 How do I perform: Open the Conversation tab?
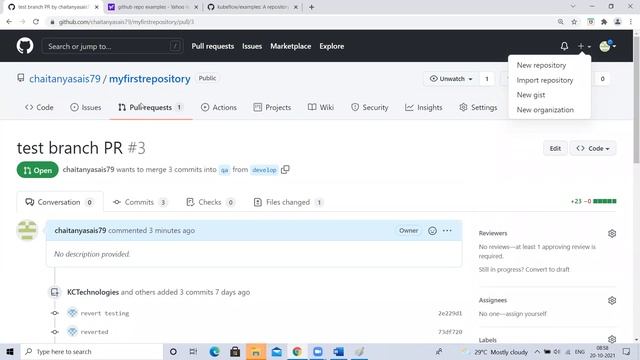click(x=60, y=202)
